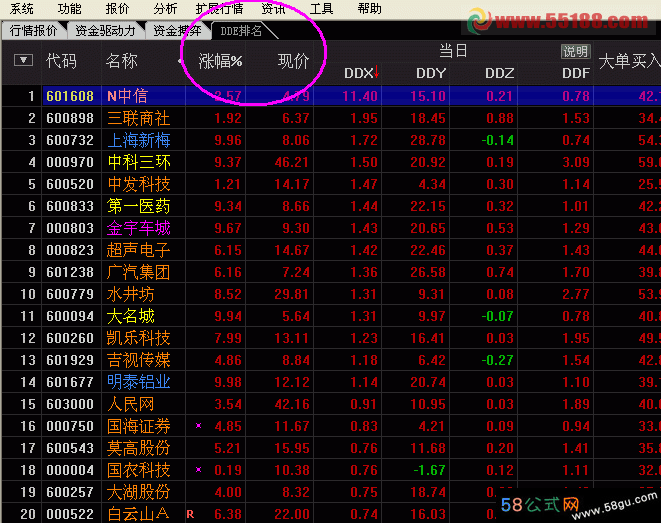
Task: Click DDF value 3.09 for 中科三环
Action: click(x=576, y=162)
